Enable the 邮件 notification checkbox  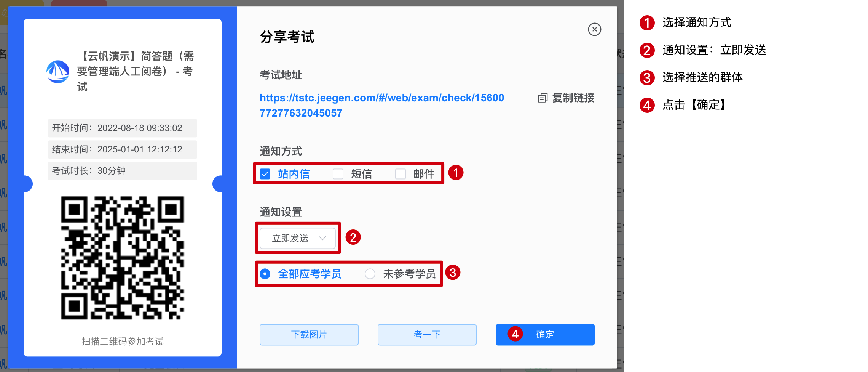400,174
